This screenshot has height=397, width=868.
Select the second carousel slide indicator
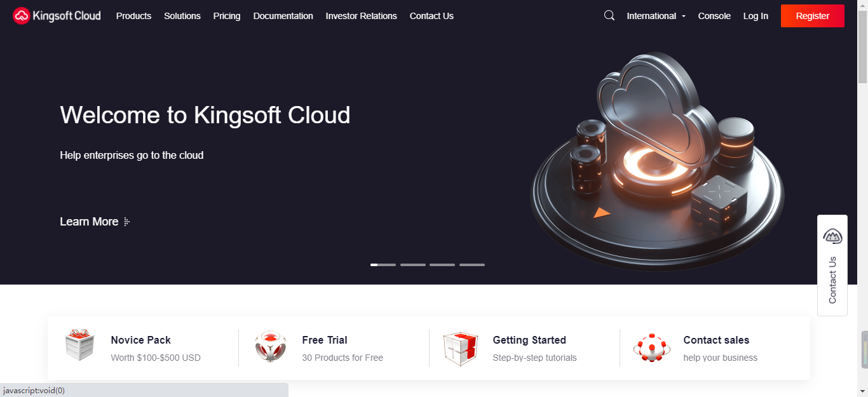pyautogui.click(x=413, y=265)
